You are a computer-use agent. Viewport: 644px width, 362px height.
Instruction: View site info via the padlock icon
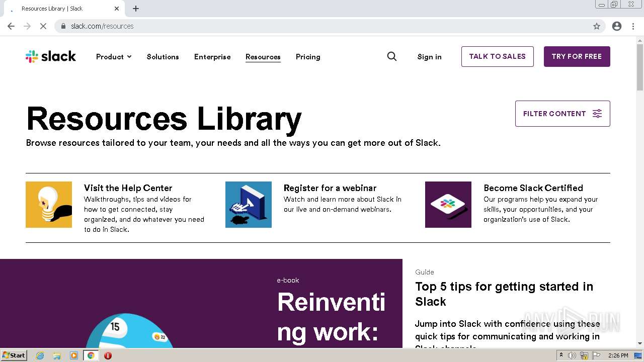pyautogui.click(x=63, y=26)
